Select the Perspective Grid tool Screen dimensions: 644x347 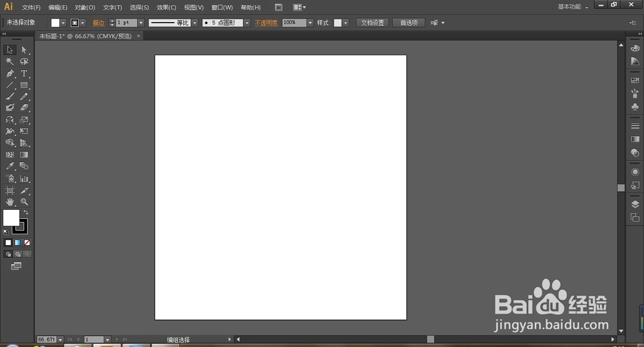tap(24, 143)
